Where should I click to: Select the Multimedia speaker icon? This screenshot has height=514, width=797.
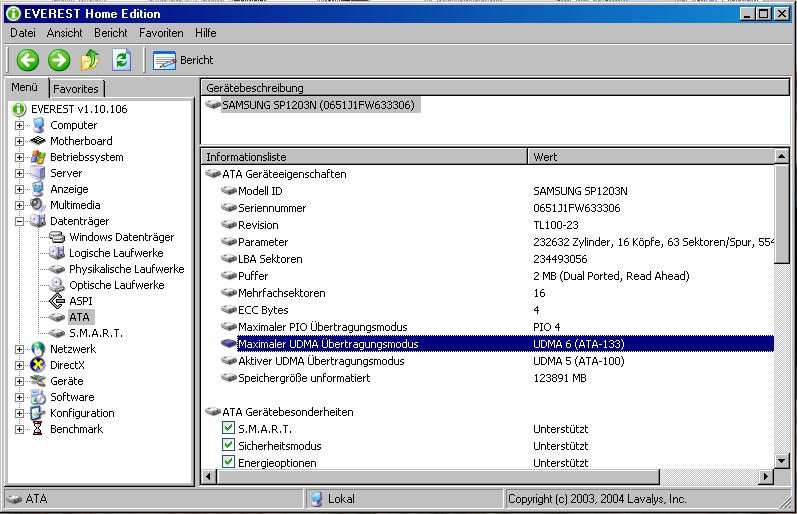(x=38, y=205)
